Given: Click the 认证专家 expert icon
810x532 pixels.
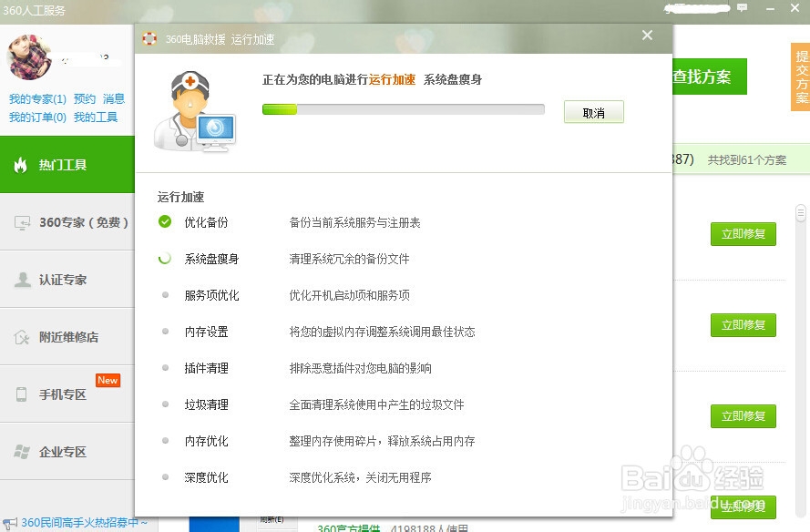Looking at the screenshot, I should 23,280.
